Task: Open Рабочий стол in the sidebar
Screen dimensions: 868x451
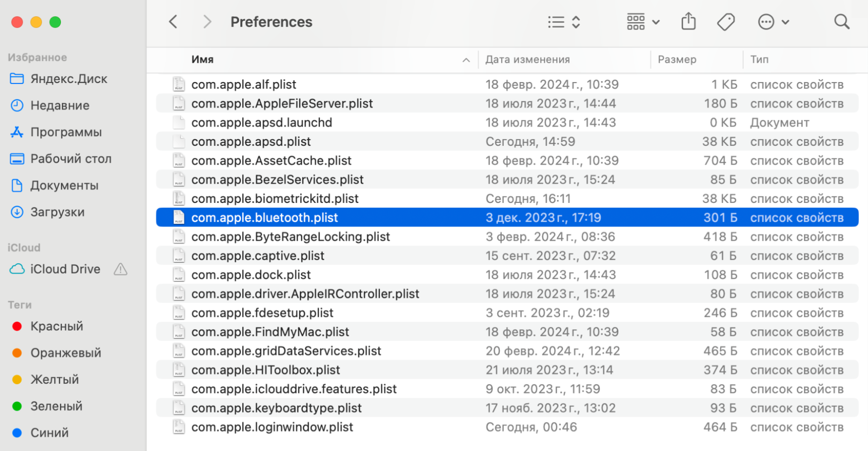Action: click(x=71, y=159)
